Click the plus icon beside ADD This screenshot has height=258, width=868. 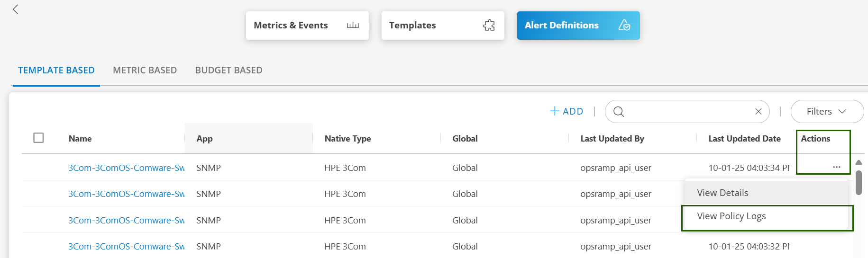pyautogui.click(x=554, y=111)
